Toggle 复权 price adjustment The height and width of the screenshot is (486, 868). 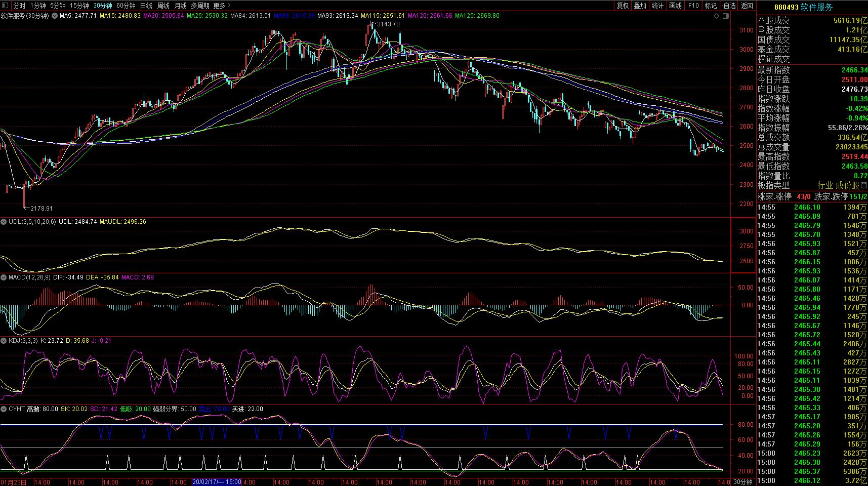tap(623, 6)
